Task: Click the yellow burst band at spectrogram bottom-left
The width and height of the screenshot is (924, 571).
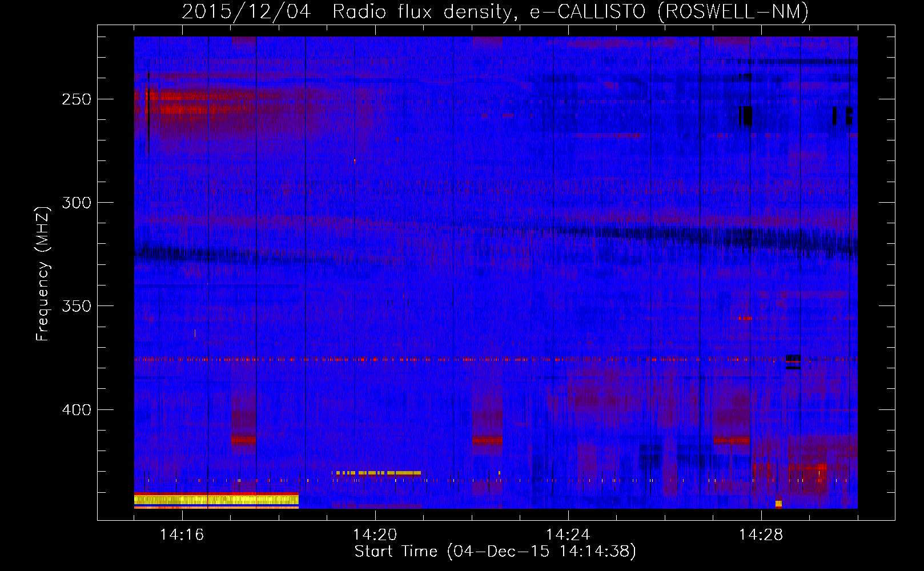Action: [x=216, y=500]
